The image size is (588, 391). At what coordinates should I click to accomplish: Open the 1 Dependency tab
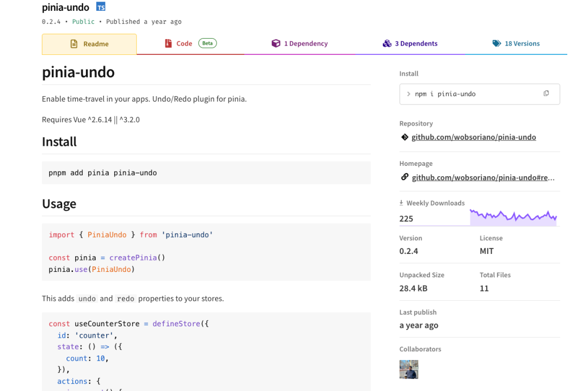click(x=299, y=44)
